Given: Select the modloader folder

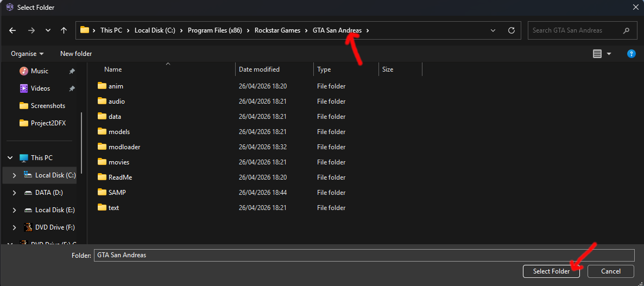Looking at the screenshot, I should [x=124, y=147].
